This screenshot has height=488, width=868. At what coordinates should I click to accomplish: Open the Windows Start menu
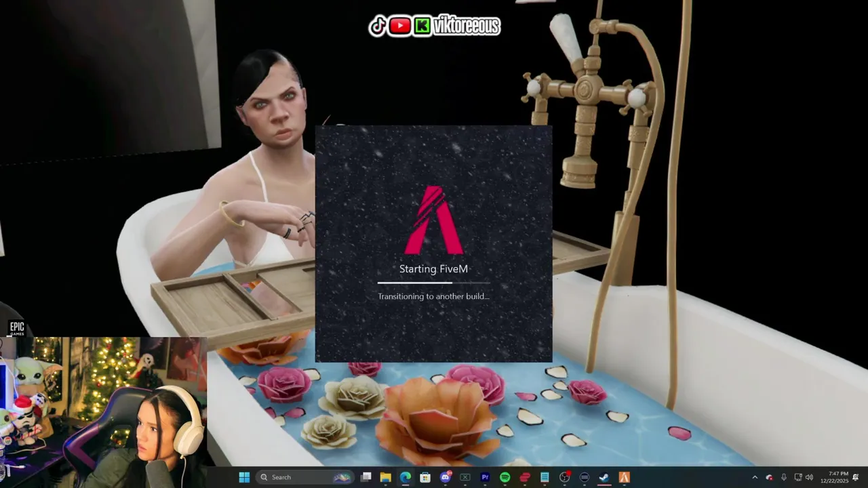click(244, 477)
